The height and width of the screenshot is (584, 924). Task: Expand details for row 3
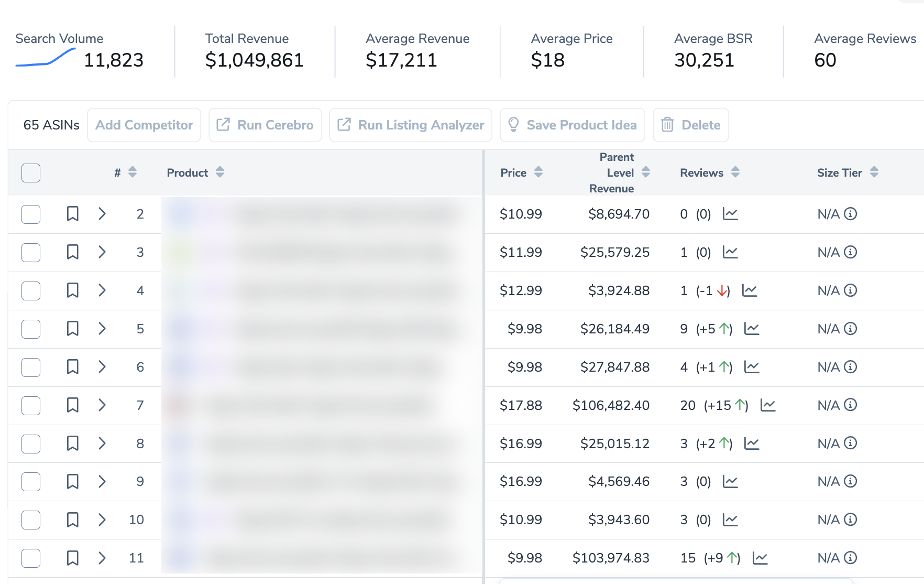102,252
